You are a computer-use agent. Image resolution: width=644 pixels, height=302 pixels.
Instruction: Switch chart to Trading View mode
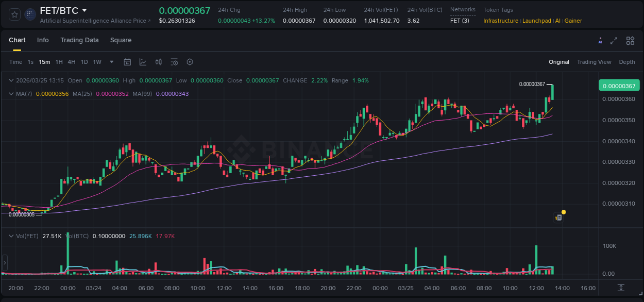click(594, 62)
